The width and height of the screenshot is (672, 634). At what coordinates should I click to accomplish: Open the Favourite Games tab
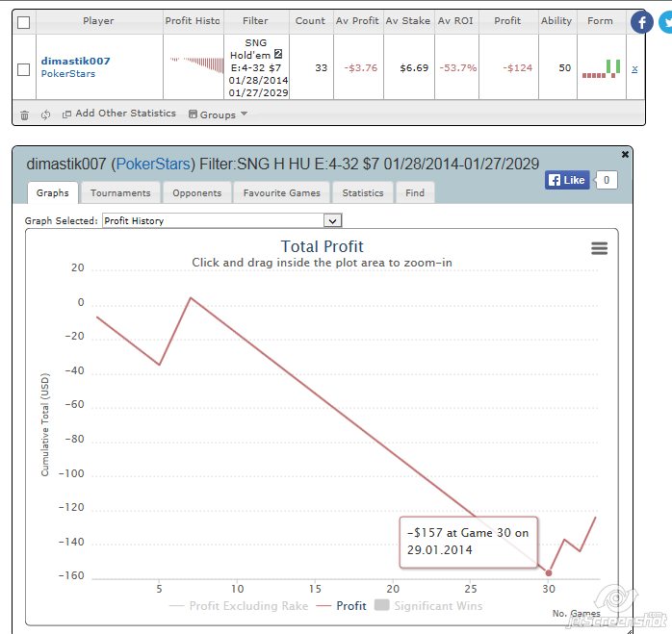click(x=281, y=192)
